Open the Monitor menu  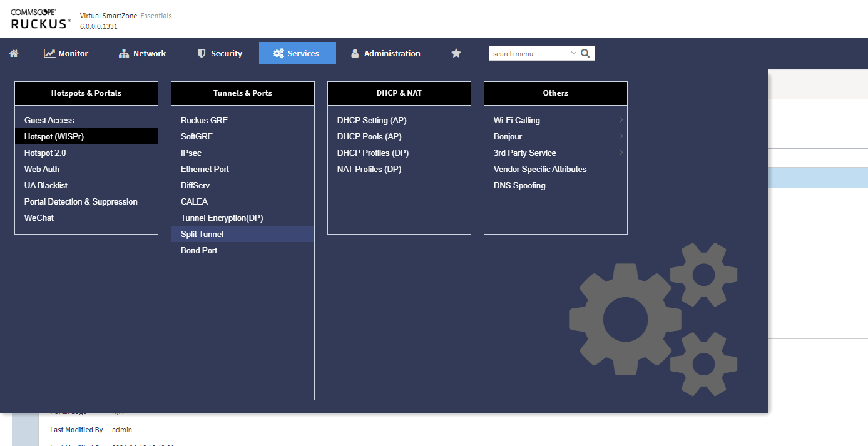66,53
